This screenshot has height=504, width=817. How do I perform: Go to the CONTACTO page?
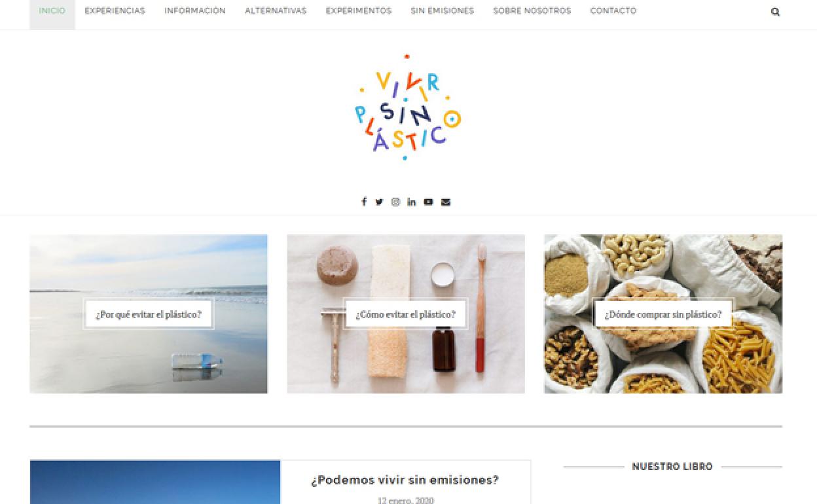613,11
